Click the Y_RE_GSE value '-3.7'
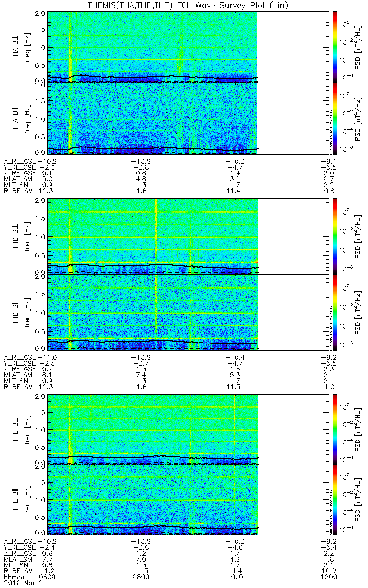 pyautogui.click(x=142, y=363)
